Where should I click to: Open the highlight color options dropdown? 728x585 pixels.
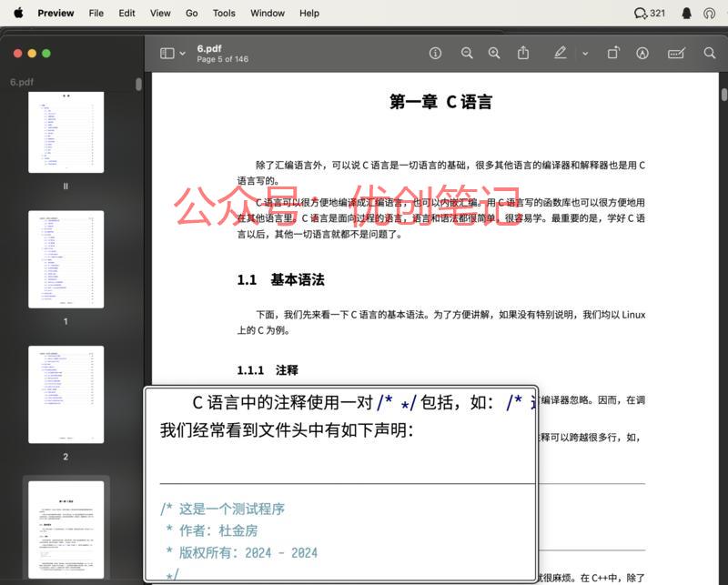[x=585, y=54]
